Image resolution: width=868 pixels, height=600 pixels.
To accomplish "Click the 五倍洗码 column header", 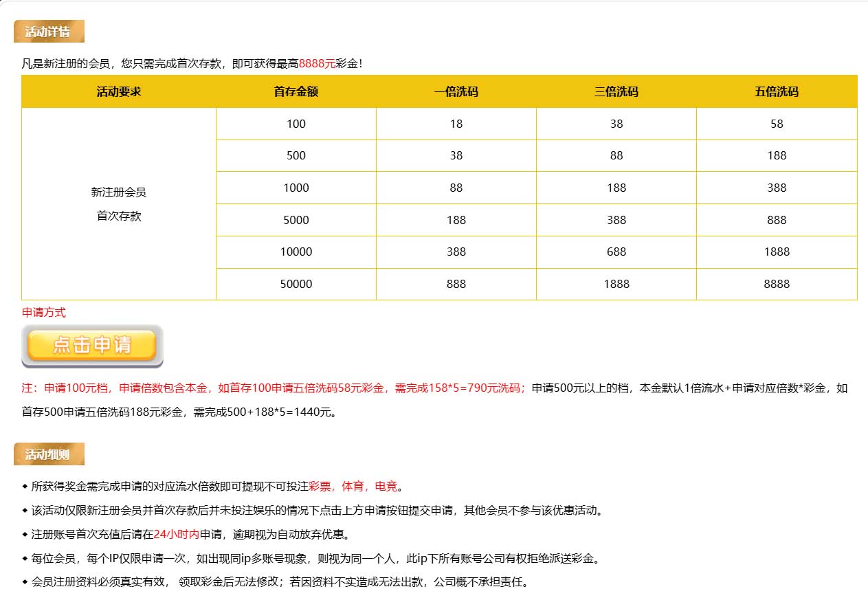I will [x=776, y=91].
